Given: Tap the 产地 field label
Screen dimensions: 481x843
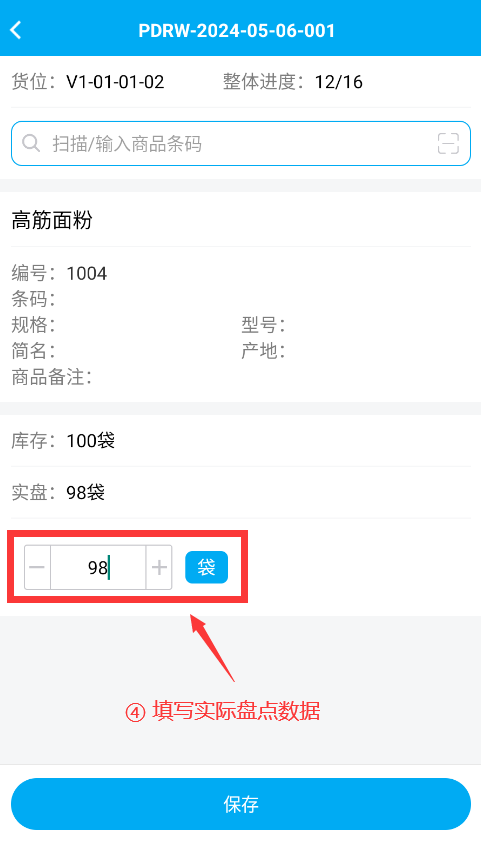Looking at the screenshot, I should pos(263,351).
